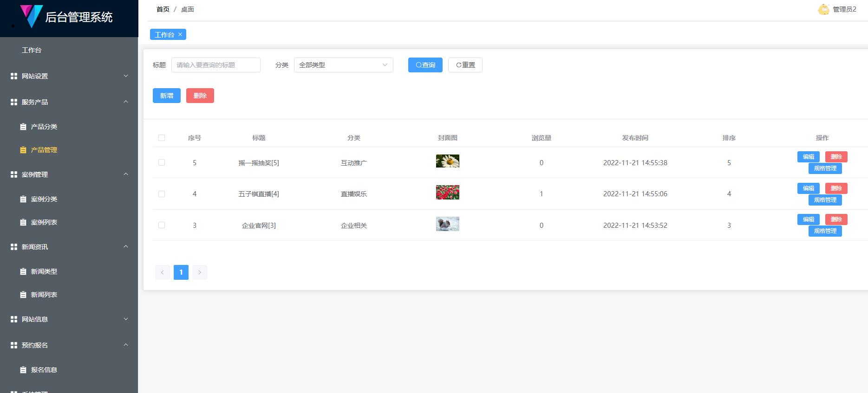Click the 案例列表 clipboard icon

[x=23, y=222]
